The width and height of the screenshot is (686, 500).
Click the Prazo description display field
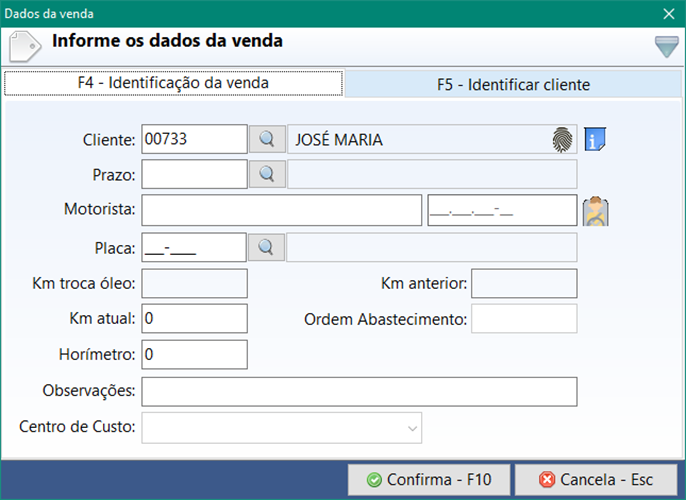pyautogui.click(x=432, y=174)
